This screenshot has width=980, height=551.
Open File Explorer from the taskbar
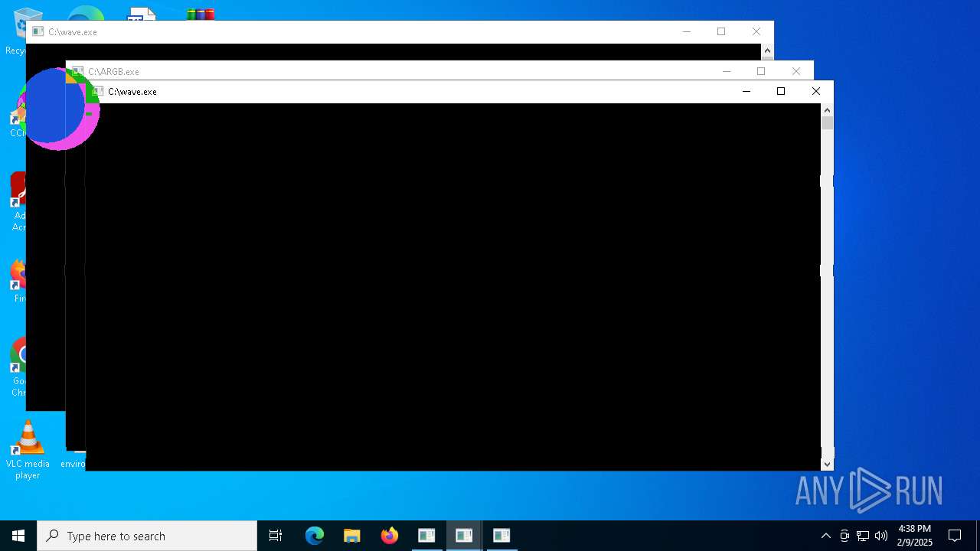pos(352,536)
